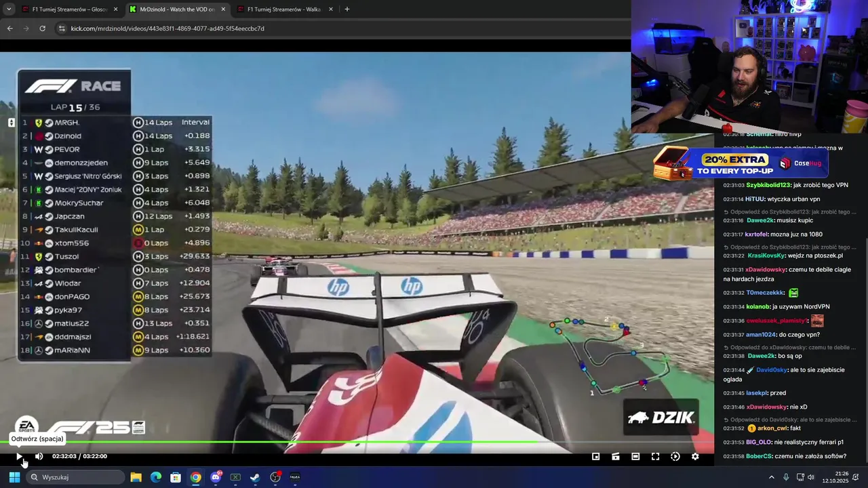Click username BIG_OLO in chat
This screenshot has height=488, width=868.
click(x=759, y=443)
